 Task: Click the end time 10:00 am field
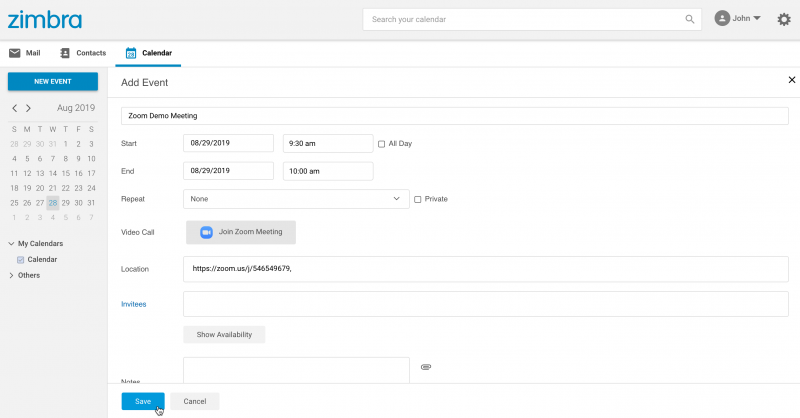pos(328,171)
